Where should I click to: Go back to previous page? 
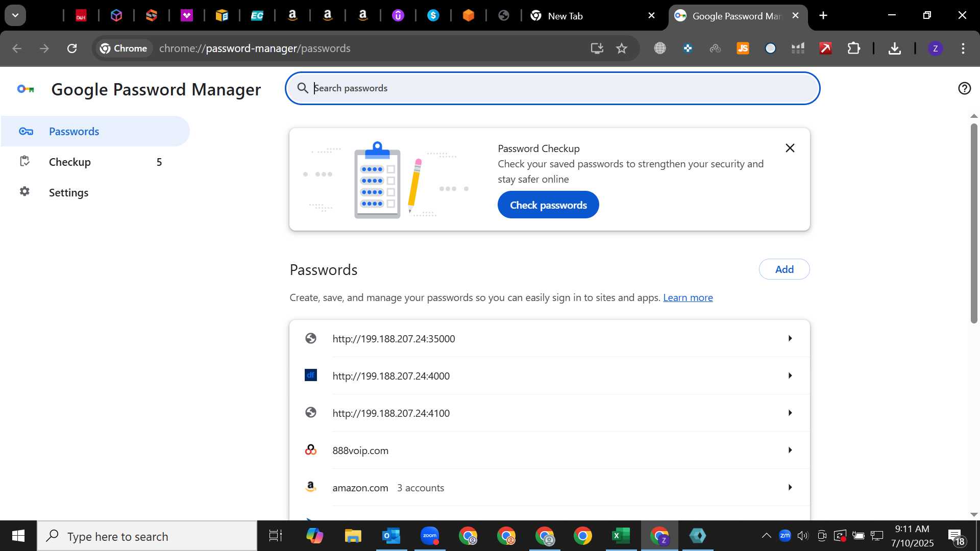pos(17,48)
